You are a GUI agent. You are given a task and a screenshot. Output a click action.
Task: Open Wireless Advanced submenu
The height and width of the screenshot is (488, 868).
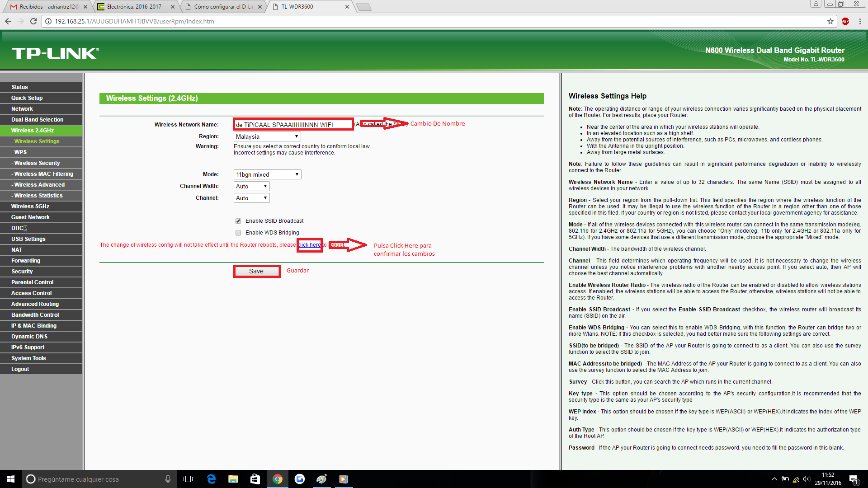41,185
